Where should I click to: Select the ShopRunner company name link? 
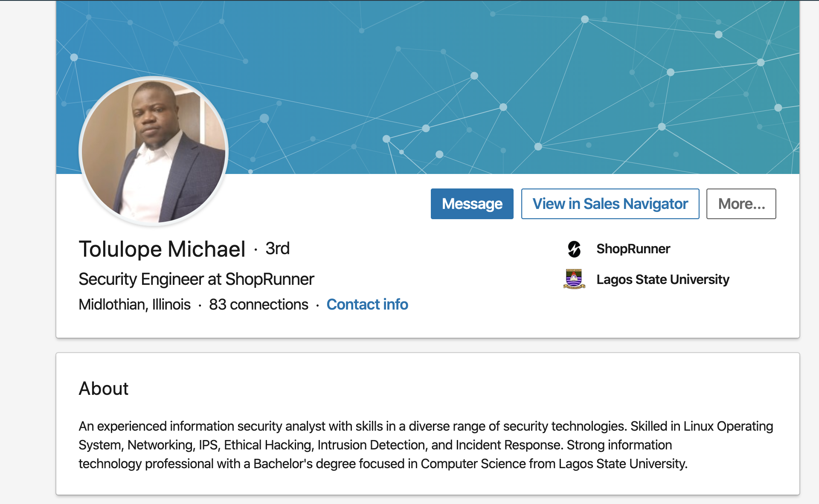click(633, 249)
